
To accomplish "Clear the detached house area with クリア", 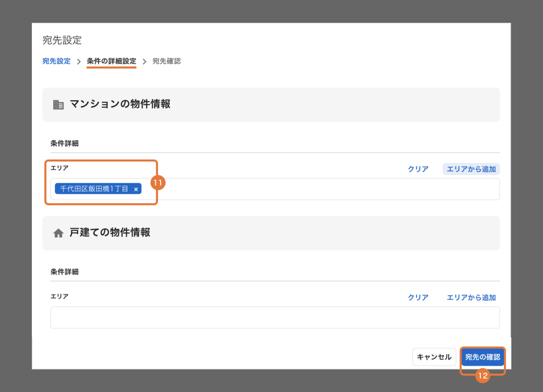I will click(x=418, y=297).
